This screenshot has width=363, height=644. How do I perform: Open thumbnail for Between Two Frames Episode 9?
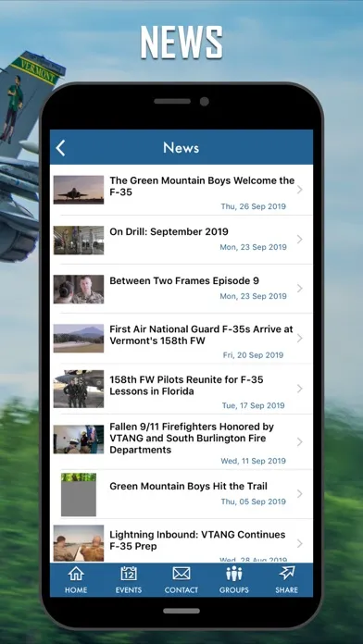coord(79,289)
